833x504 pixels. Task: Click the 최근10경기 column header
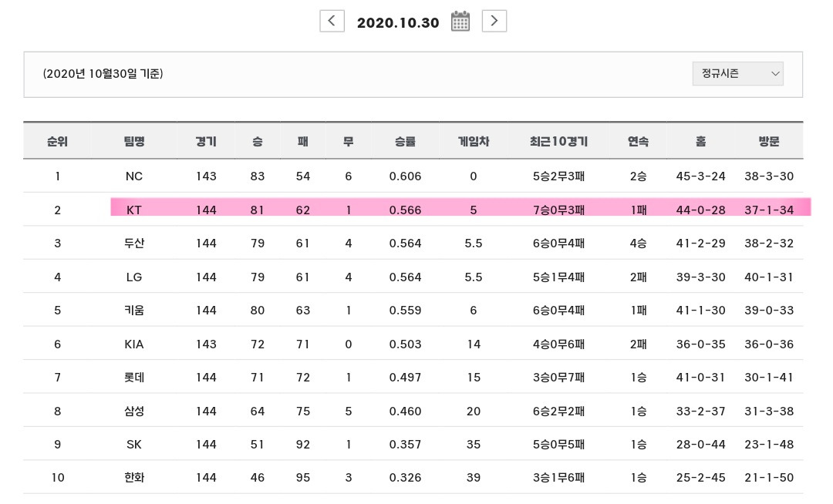point(558,141)
